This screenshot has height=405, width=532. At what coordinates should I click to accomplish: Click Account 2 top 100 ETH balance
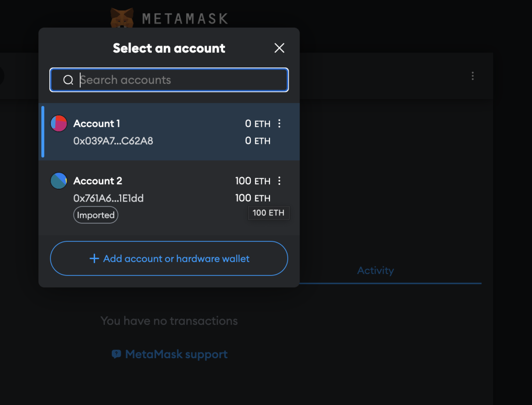(253, 181)
